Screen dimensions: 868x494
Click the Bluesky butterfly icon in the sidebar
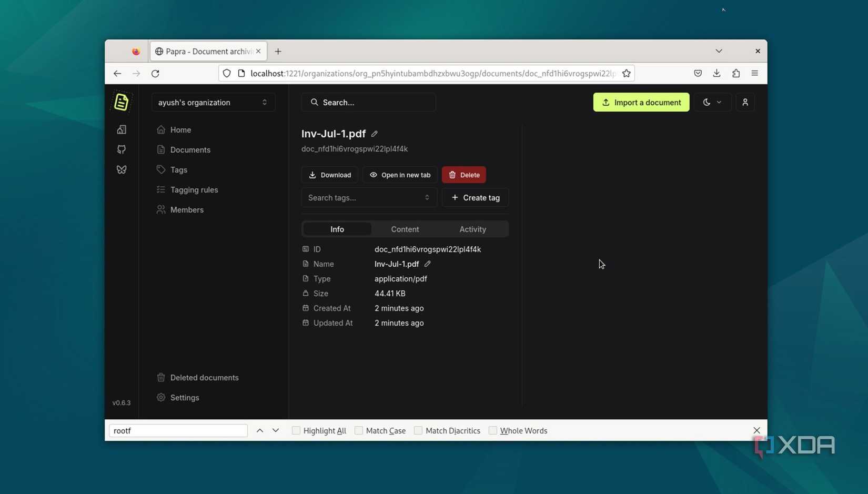pos(122,169)
